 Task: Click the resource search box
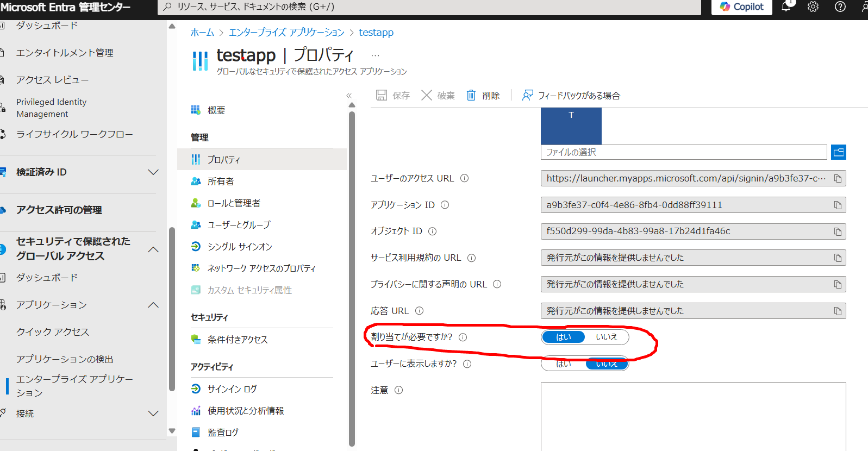(x=429, y=7)
